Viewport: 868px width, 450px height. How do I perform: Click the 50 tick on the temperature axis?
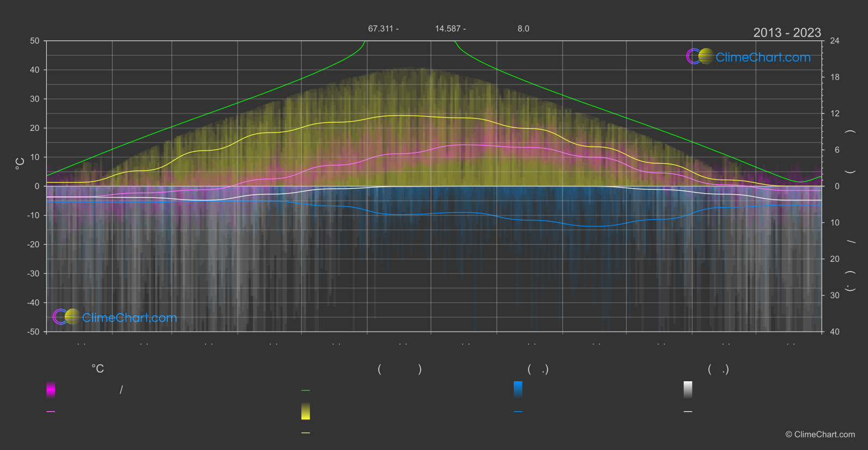[x=35, y=41]
